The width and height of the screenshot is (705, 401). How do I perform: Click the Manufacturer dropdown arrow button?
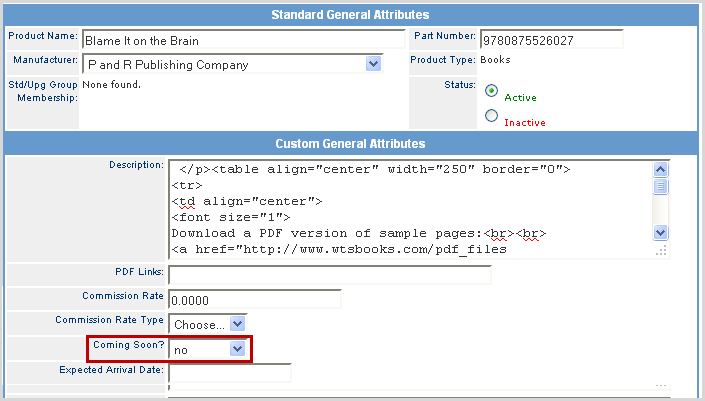pos(374,64)
